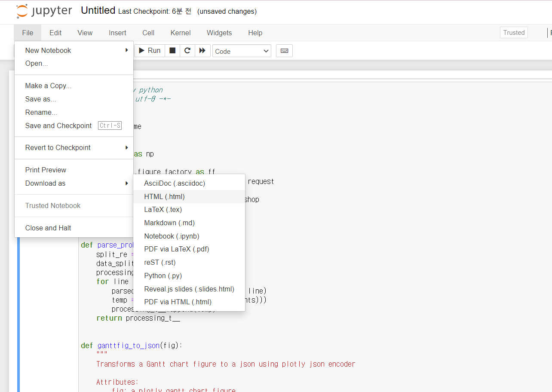
Task: Open the Kernel menu
Action: (181, 33)
